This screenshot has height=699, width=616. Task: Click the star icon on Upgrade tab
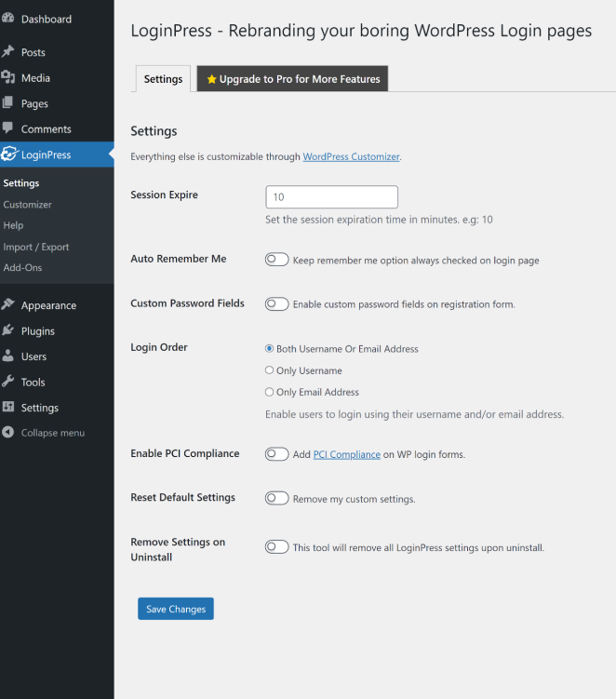212,79
